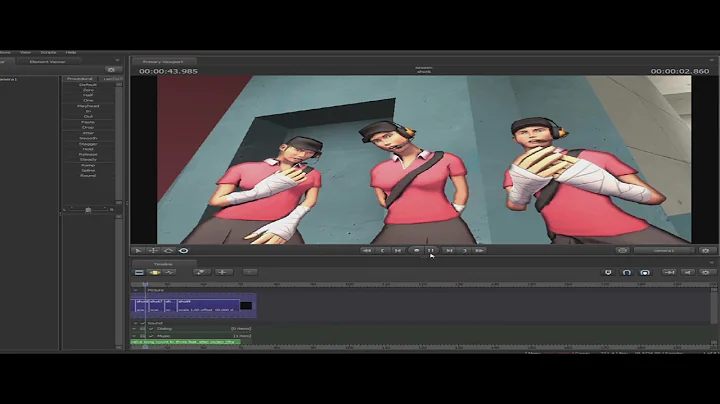Apply the Stagger procedural preset
720x404 pixels.
88,144
